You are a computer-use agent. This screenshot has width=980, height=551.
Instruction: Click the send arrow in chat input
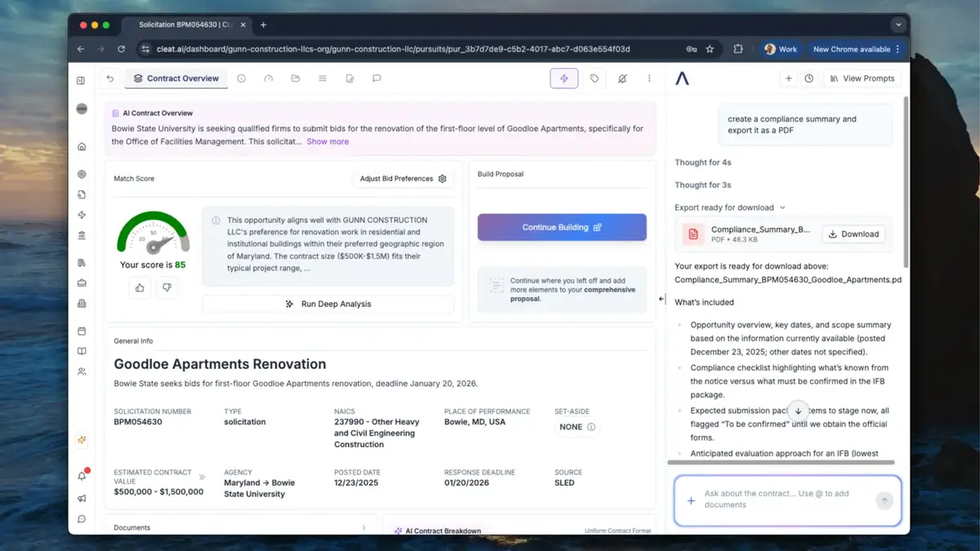884,501
